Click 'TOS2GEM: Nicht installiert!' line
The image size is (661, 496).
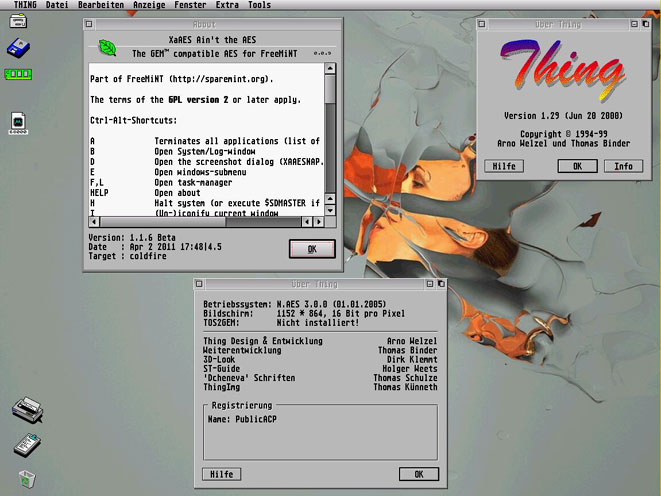click(281, 323)
